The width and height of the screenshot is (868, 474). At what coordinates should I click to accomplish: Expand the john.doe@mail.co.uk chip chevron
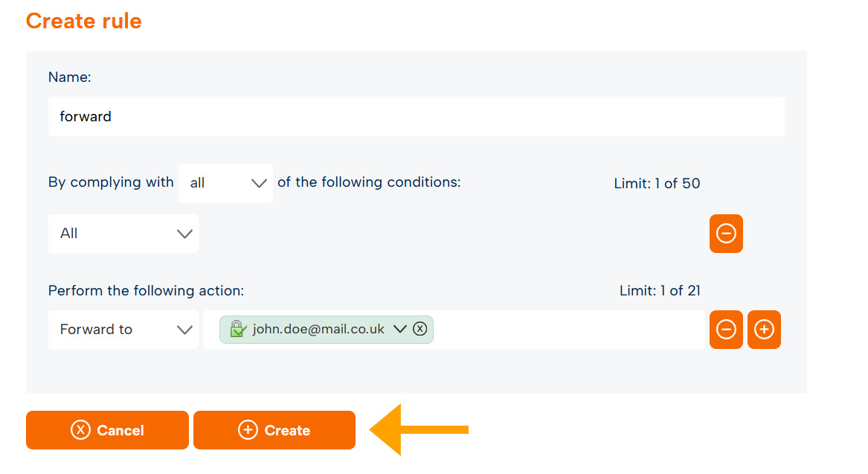click(x=399, y=329)
